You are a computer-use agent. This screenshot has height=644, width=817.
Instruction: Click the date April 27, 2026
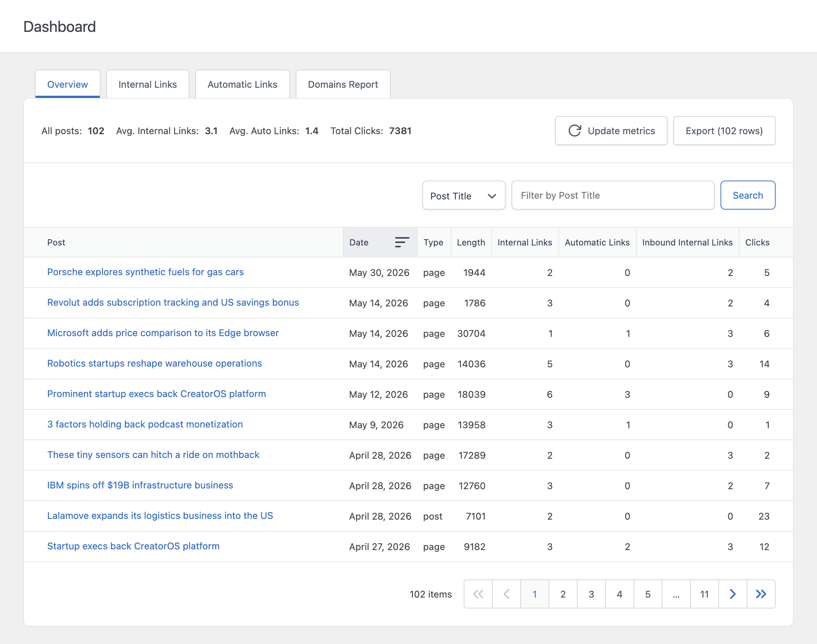pos(379,547)
